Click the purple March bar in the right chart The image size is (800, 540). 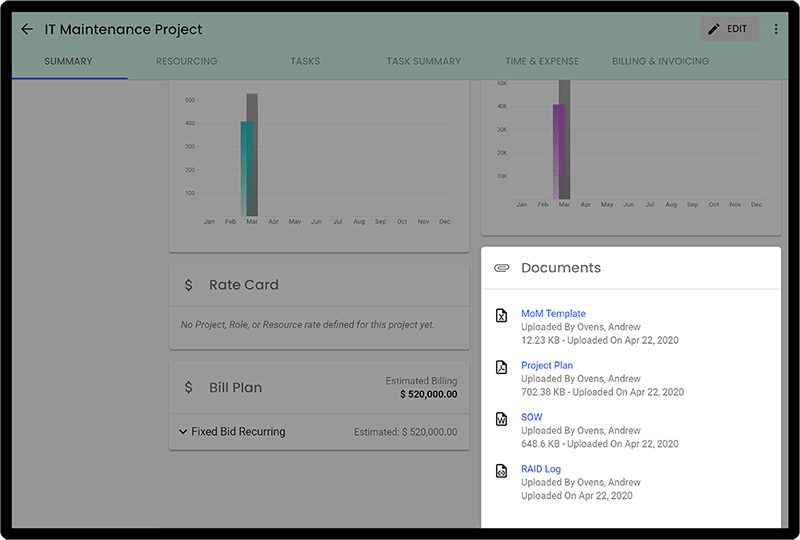[558, 152]
